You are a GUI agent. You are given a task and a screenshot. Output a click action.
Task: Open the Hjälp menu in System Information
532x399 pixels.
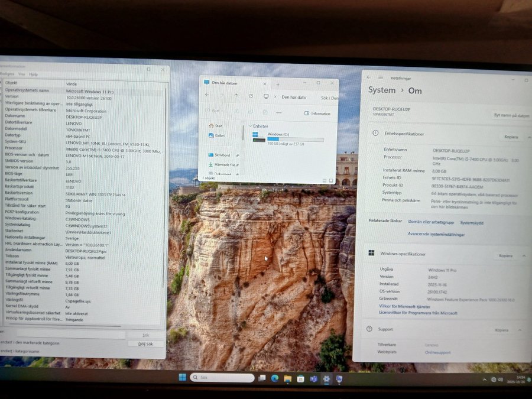point(34,74)
